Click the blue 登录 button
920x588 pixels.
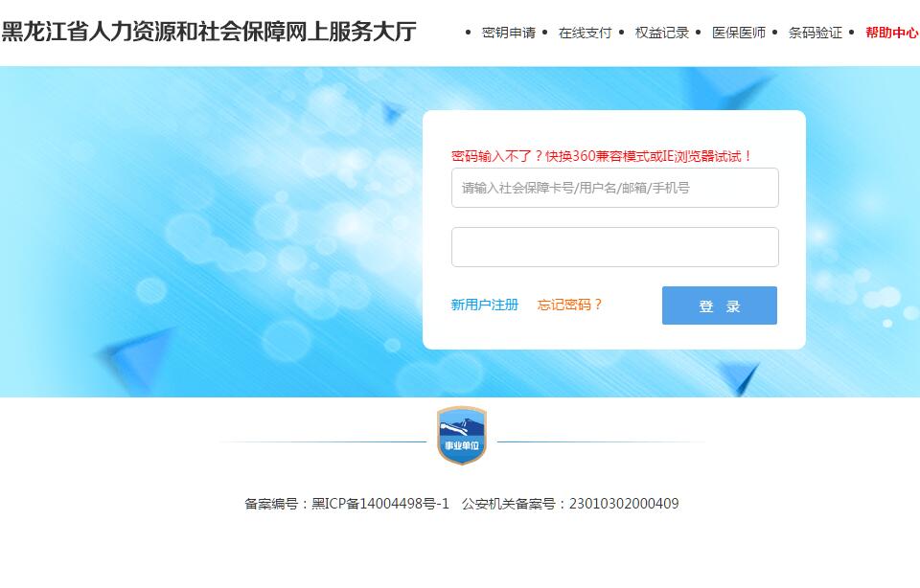720,305
